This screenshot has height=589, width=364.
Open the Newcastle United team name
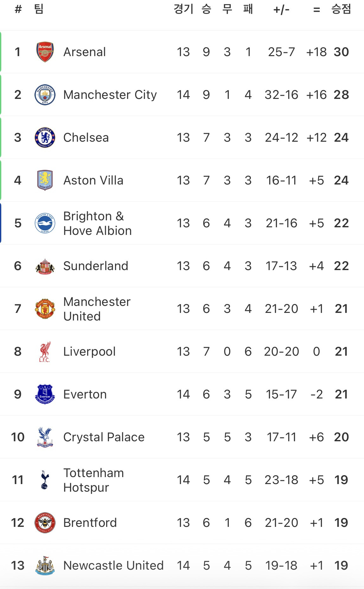113,566
